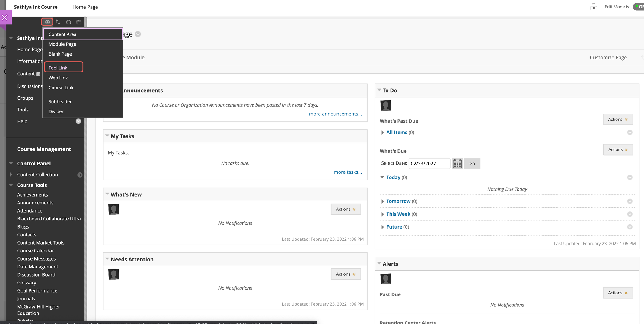Close the purple X panel button
The height and width of the screenshot is (324, 644).
point(5,18)
